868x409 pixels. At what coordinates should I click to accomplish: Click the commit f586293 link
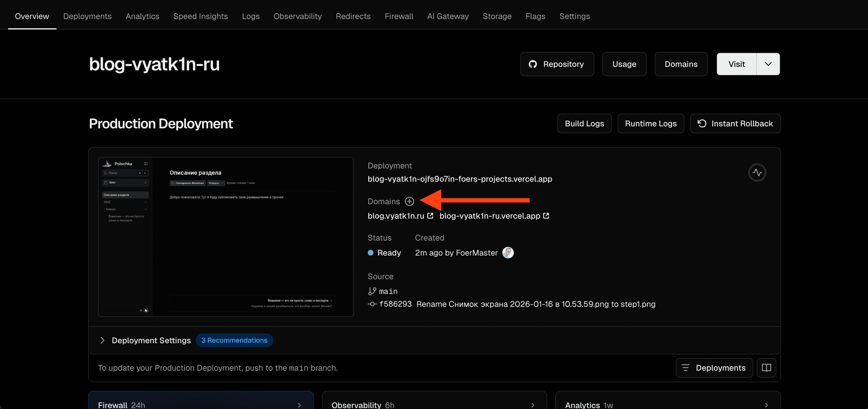pyautogui.click(x=395, y=304)
